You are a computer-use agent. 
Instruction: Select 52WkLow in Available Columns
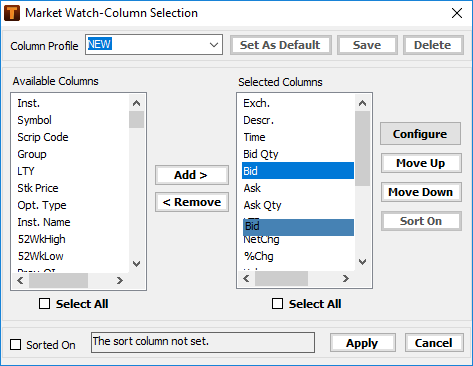pyautogui.click(x=41, y=256)
